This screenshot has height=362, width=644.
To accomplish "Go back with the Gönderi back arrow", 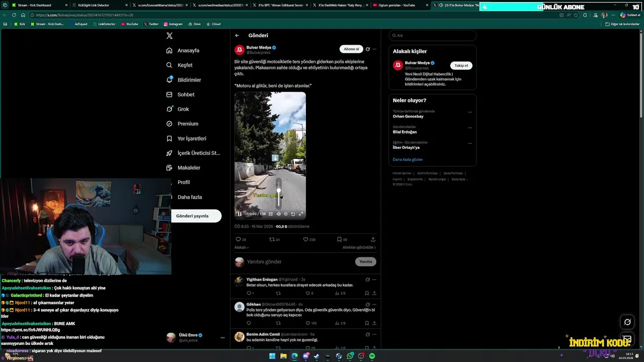I will click(x=237, y=36).
